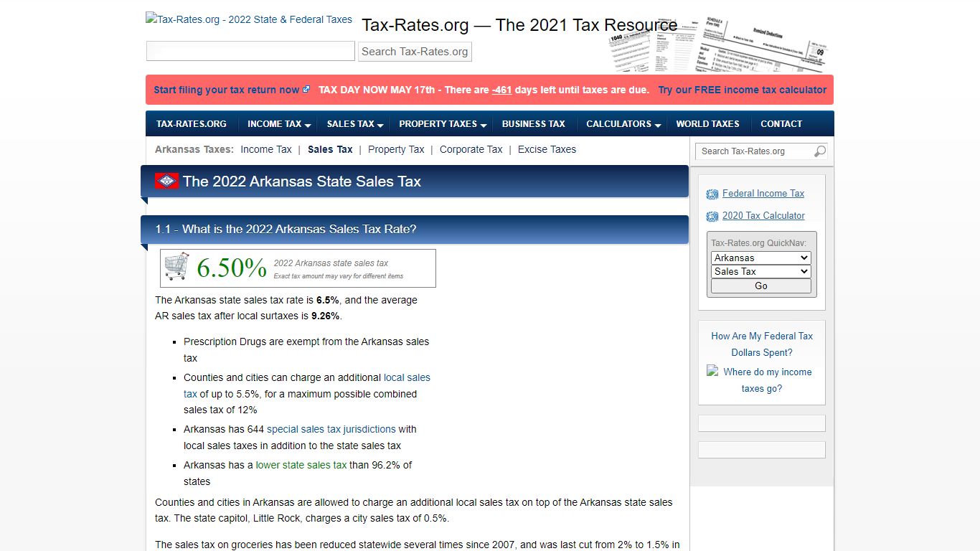Open the lower state sales tax link
The image size is (980, 551).
(301, 465)
